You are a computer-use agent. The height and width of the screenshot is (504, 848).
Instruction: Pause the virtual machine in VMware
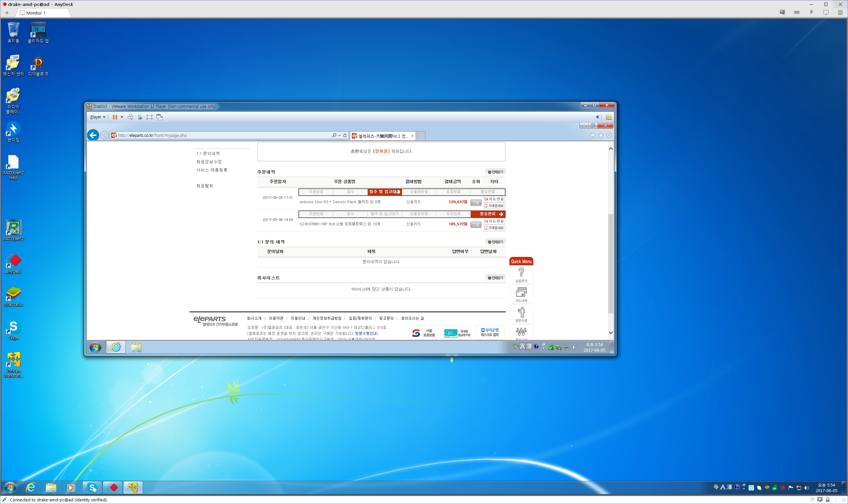point(115,117)
